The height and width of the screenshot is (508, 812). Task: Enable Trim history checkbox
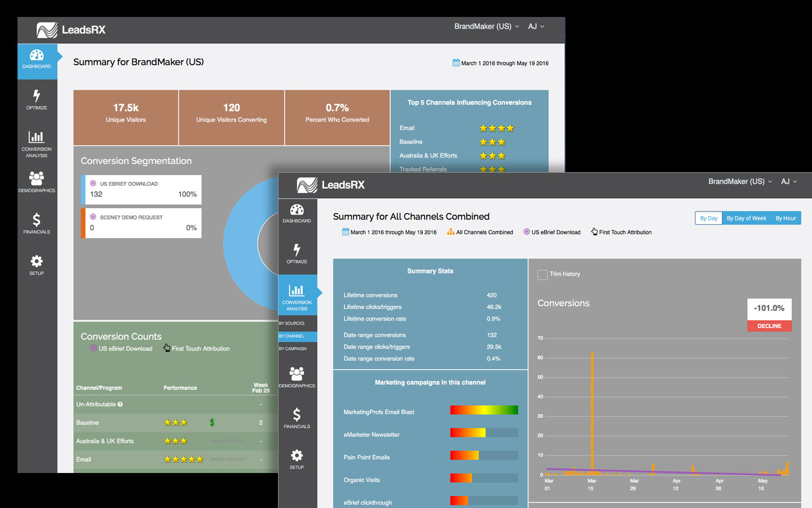click(x=542, y=275)
